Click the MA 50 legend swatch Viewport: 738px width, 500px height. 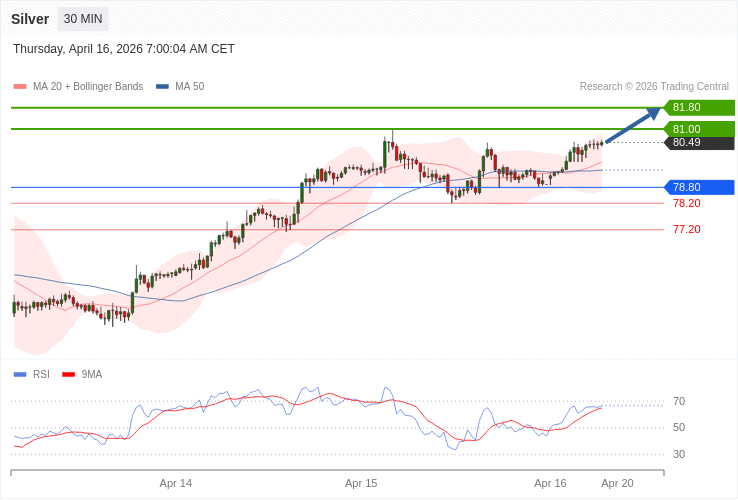[162, 87]
